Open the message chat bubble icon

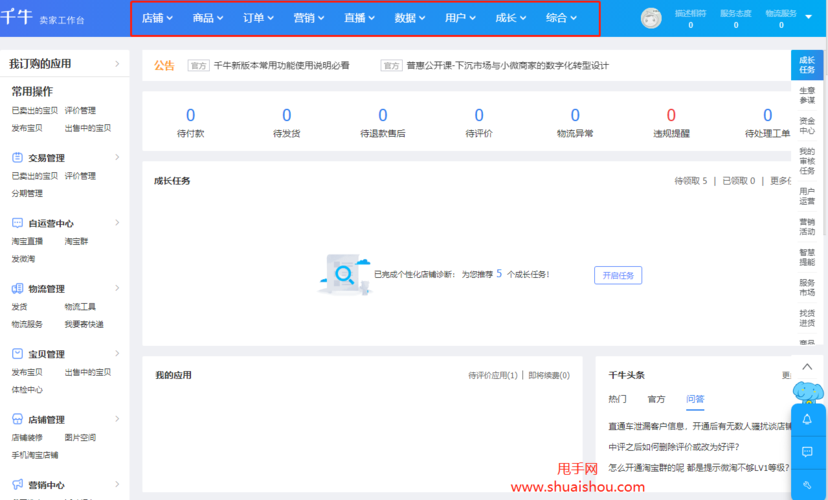pyautogui.click(x=807, y=452)
